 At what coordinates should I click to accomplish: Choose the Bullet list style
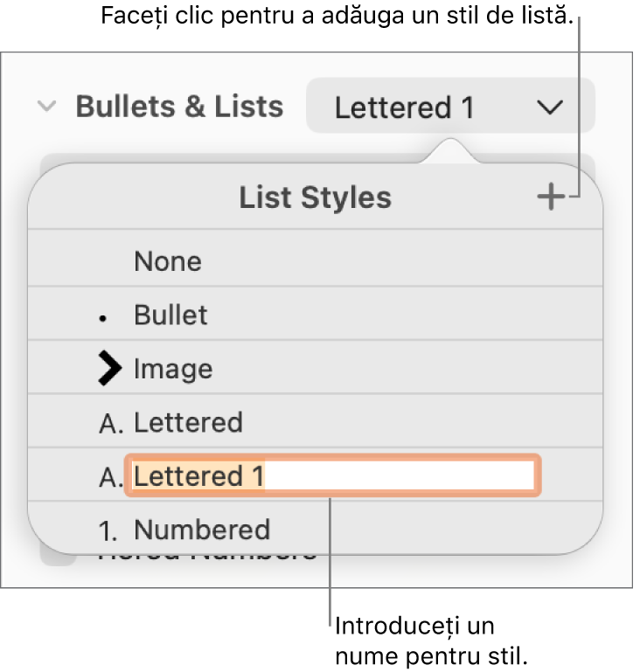(x=171, y=315)
